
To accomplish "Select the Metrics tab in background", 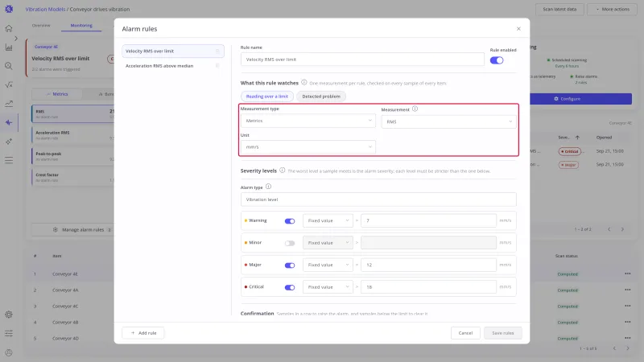I will [57, 94].
